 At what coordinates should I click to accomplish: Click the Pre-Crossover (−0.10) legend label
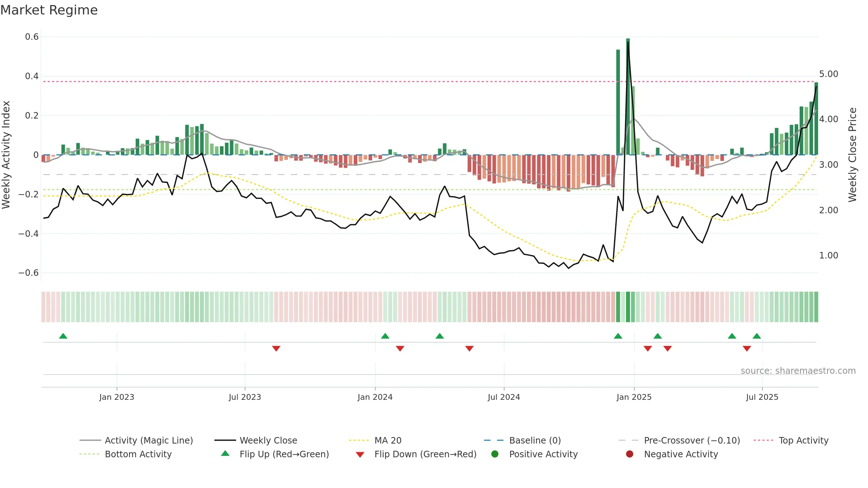(692, 440)
